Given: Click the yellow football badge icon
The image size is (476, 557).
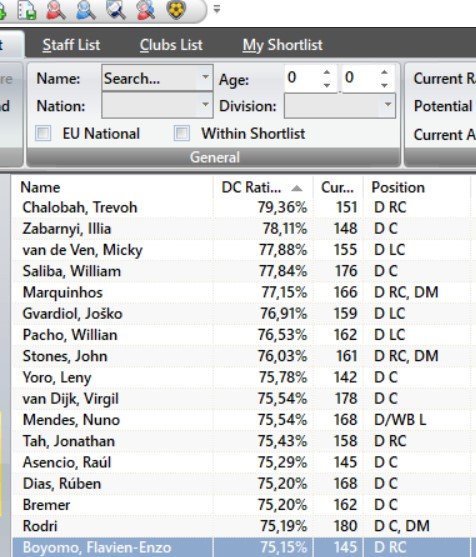Looking at the screenshot, I should coord(176,10).
